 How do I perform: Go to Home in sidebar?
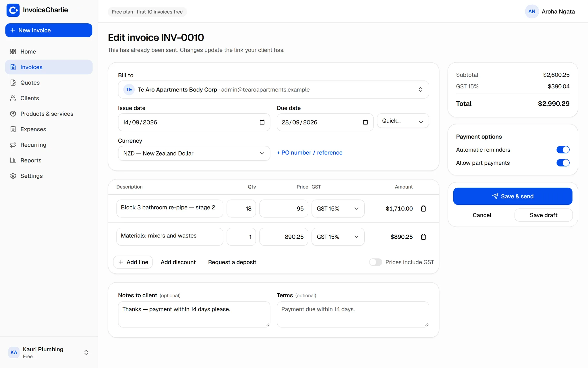point(49,51)
